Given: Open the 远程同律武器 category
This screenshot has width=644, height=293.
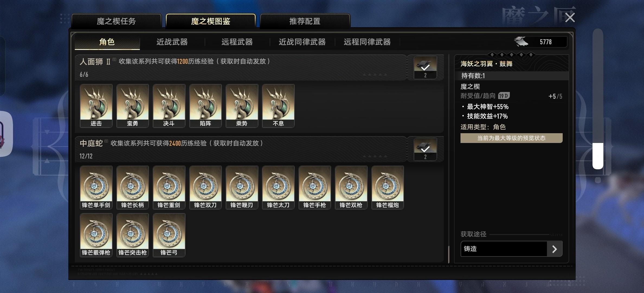Looking at the screenshot, I should pos(367,42).
